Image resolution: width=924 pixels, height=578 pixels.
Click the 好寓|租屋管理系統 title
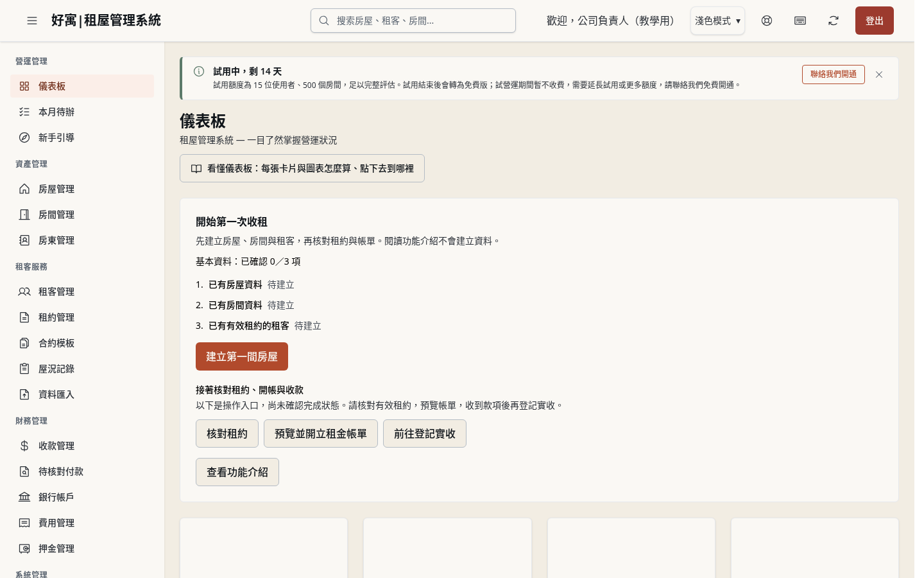(x=106, y=21)
